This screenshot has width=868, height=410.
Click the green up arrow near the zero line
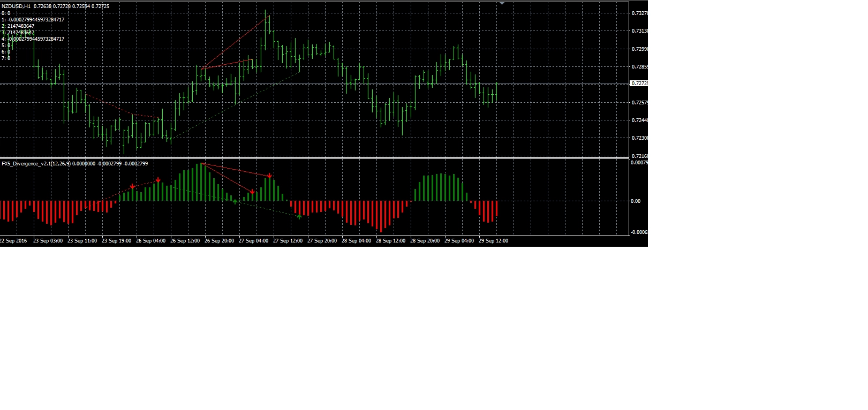(x=235, y=202)
